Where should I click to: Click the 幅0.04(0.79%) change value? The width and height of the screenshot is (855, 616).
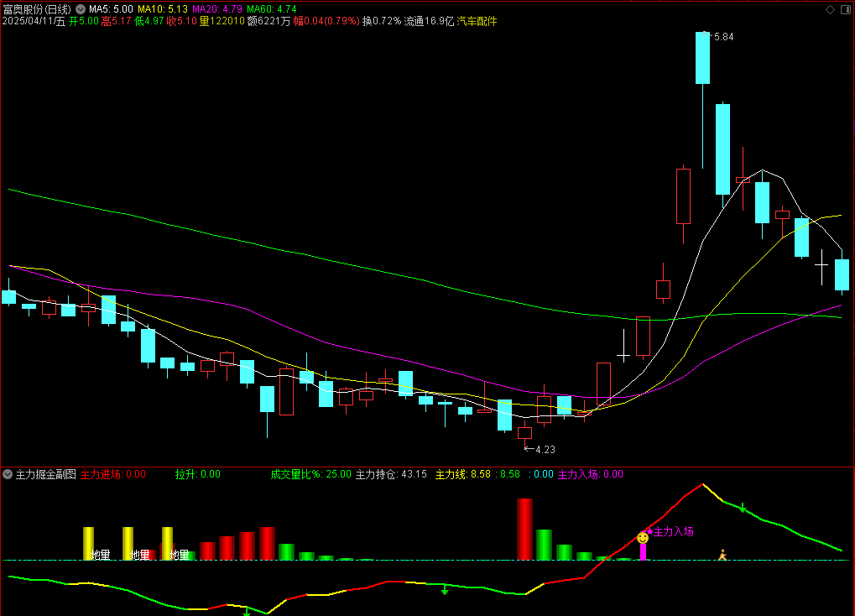coord(326,21)
